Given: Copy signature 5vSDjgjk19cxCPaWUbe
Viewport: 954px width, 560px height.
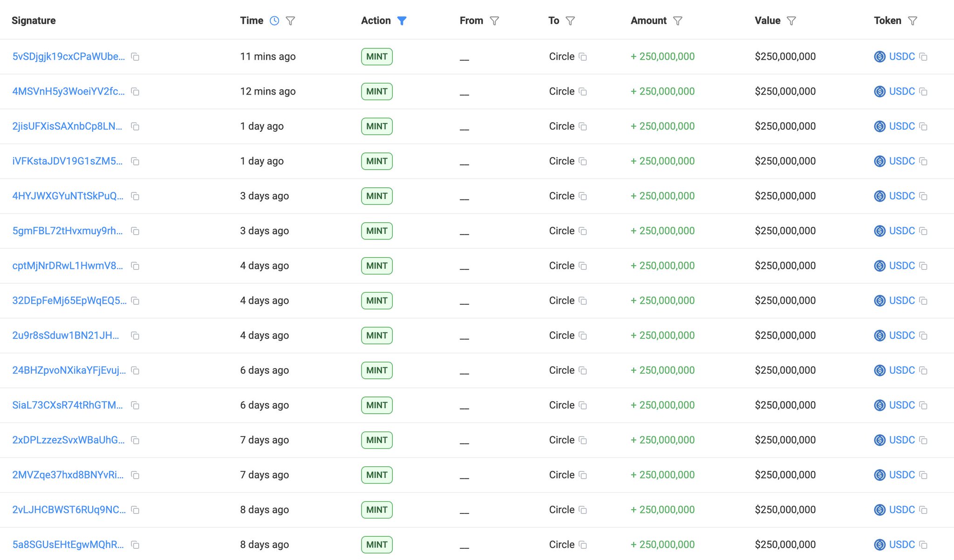Looking at the screenshot, I should (x=135, y=57).
